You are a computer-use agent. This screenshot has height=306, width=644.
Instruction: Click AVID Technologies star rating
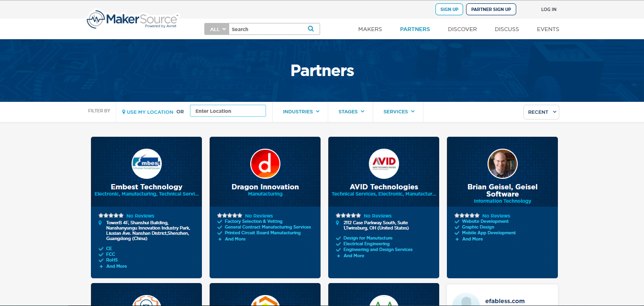point(348,216)
